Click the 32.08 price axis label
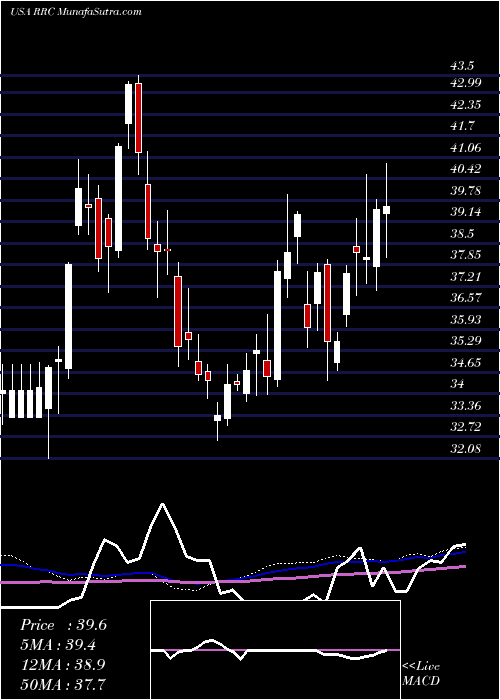This screenshot has height=700, width=500. click(x=466, y=448)
